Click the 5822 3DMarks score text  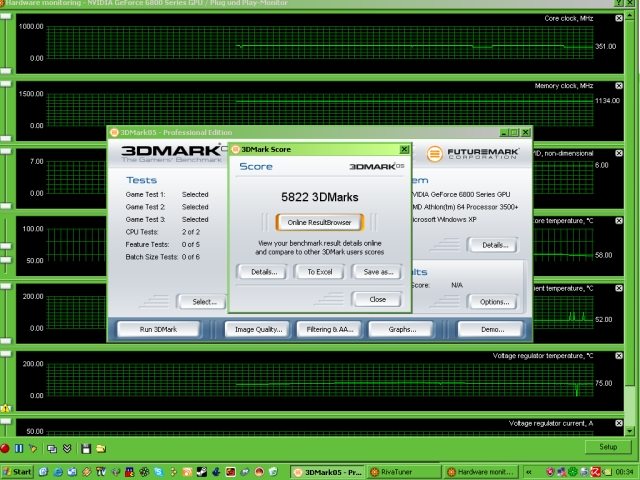[320, 198]
